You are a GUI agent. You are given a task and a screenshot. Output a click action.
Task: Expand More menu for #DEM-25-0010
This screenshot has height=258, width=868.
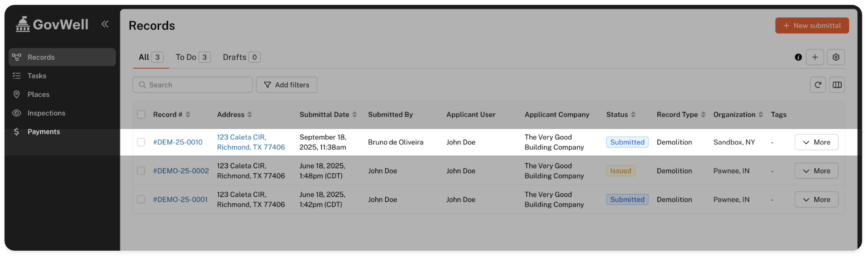[x=816, y=142]
